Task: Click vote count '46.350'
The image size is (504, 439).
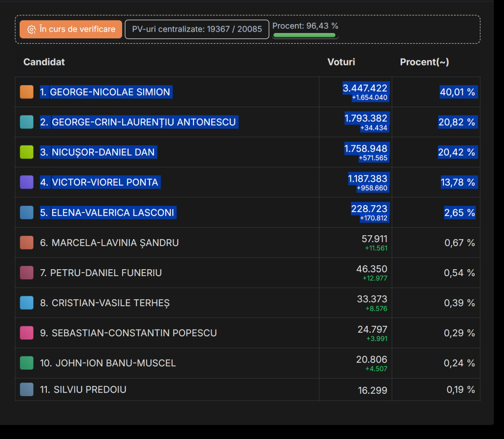Action: click(372, 269)
